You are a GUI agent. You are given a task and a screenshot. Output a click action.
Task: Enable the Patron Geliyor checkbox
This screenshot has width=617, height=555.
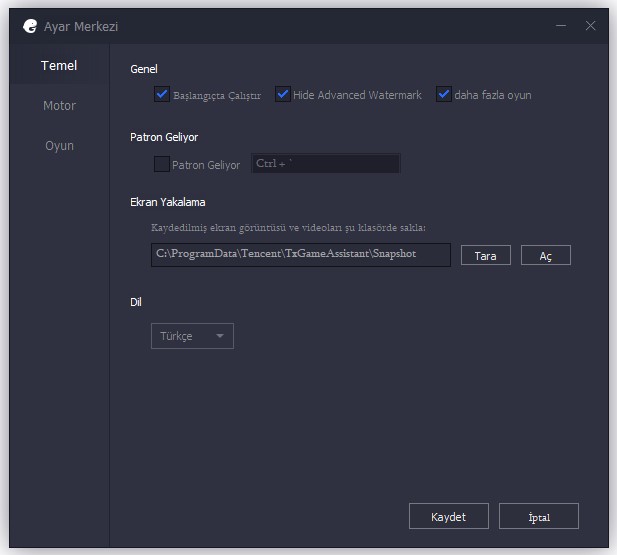click(162, 164)
